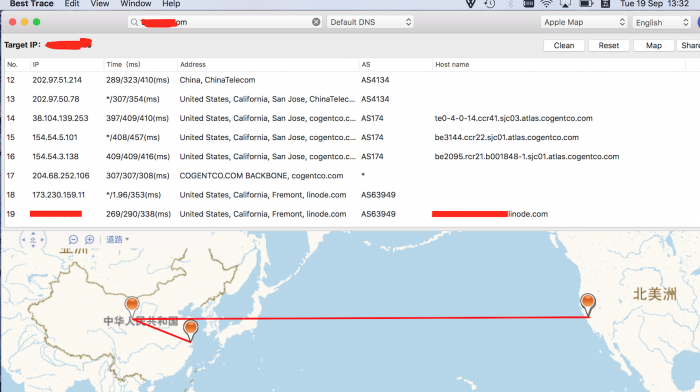
Task: Click address COGENTCO.COM BACKBONE, cogentco.com
Action: coord(261,176)
